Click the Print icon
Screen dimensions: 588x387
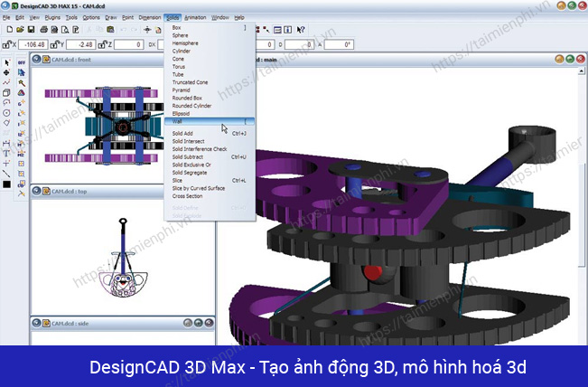pyautogui.click(x=43, y=29)
